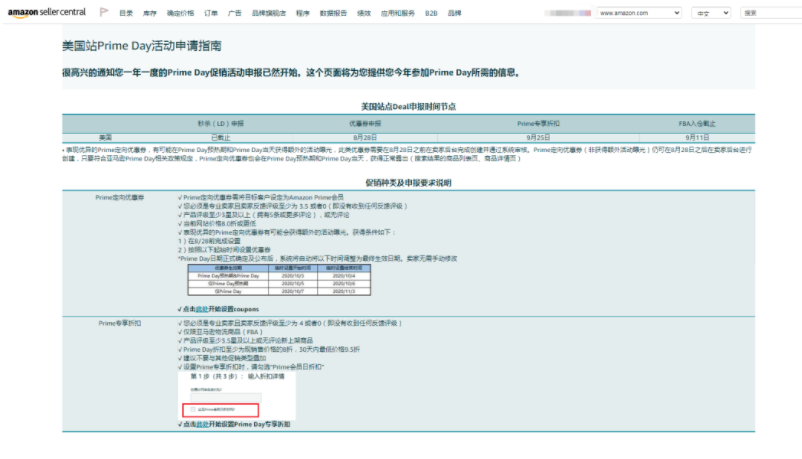Open the 目录 menu
The width and height of the screenshot is (802, 459).
126,13
